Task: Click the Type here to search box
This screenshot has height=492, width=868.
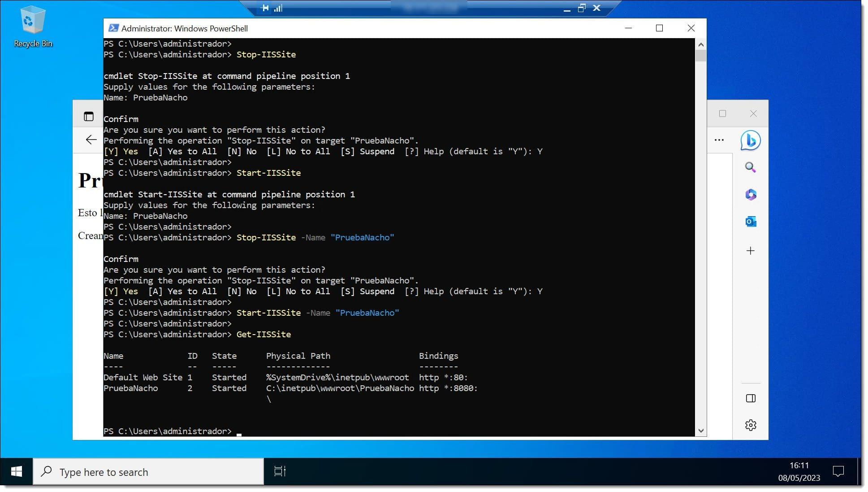Action: coord(148,471)
